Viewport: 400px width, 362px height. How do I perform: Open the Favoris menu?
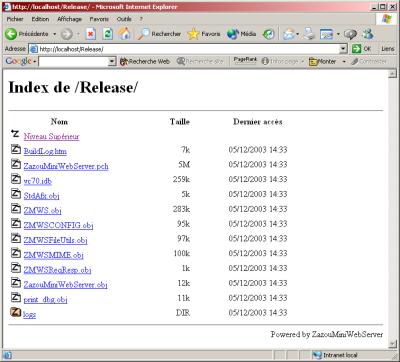(99, 19)
